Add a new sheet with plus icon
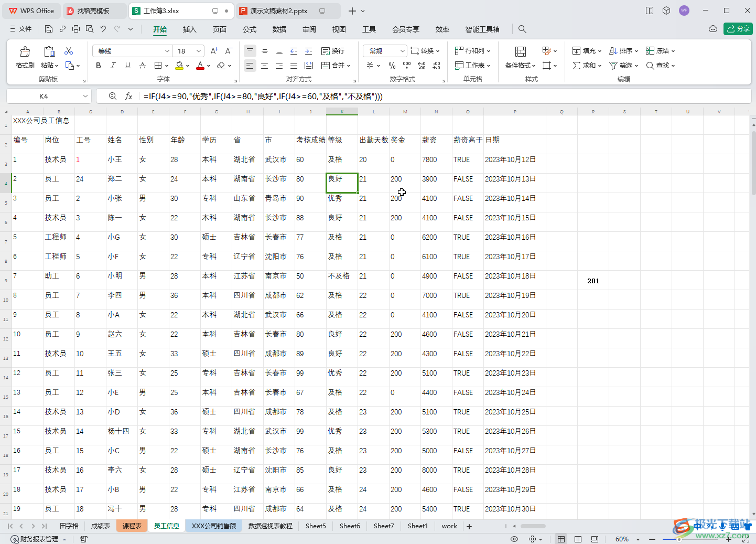Viewport: 756px width, 544px height. (469, 526)
